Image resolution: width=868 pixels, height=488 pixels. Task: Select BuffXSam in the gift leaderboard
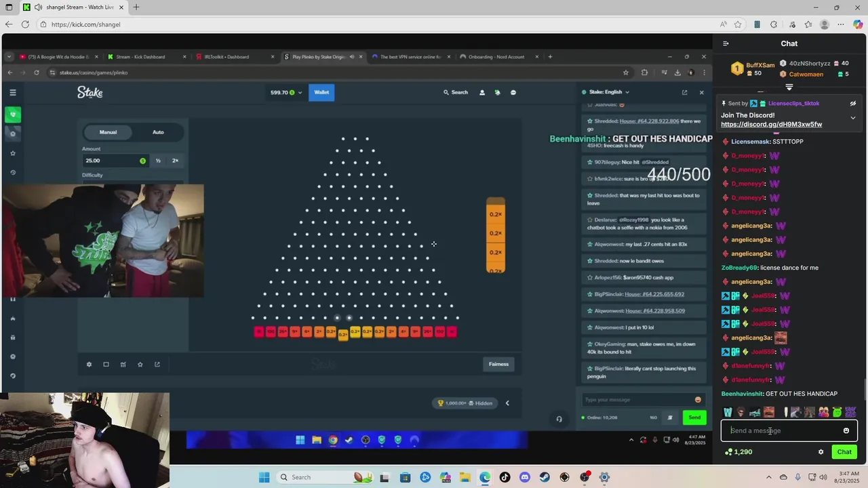pos(760,66)
